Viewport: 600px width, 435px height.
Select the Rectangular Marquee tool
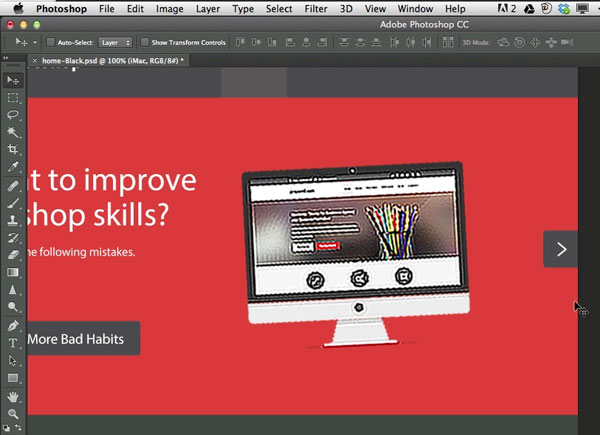pyautogui.click(x=13, y=98)
